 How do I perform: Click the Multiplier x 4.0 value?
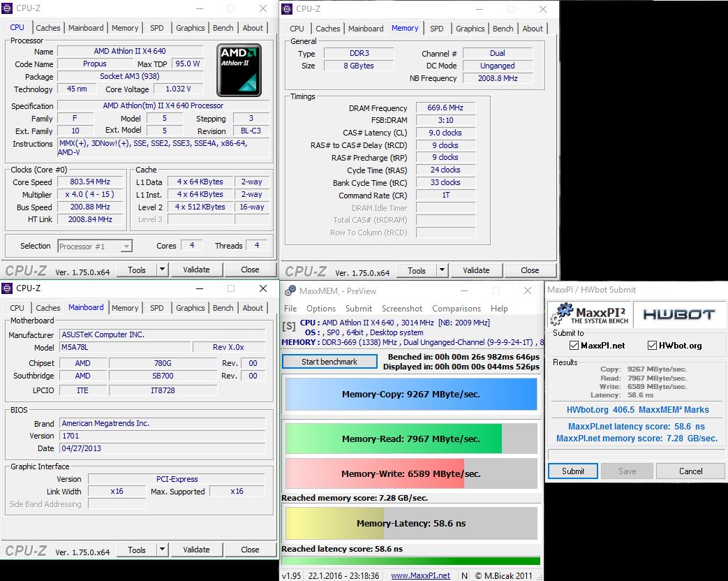coord(90,195)
